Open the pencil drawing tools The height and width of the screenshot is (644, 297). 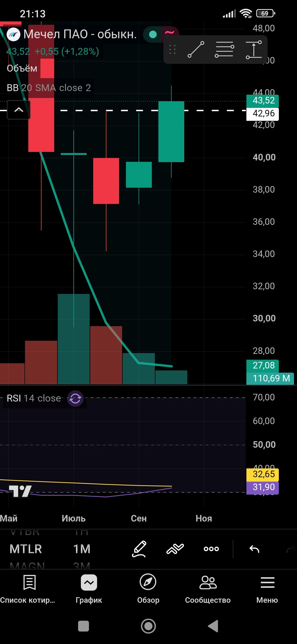pos(139,549)
